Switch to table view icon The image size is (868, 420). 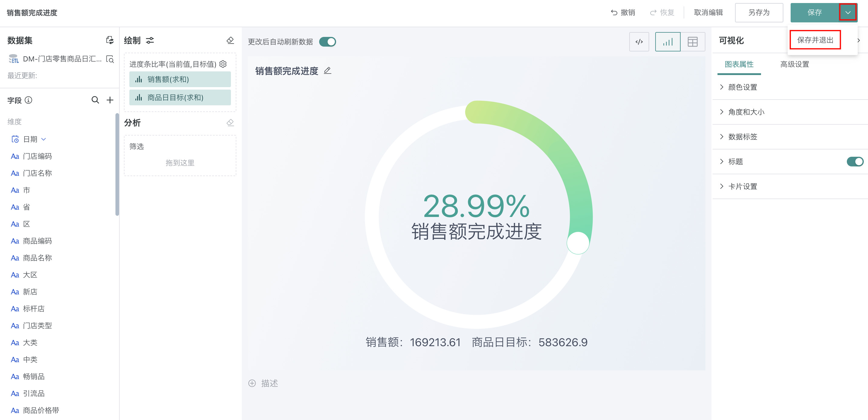(x=692, y=42)
